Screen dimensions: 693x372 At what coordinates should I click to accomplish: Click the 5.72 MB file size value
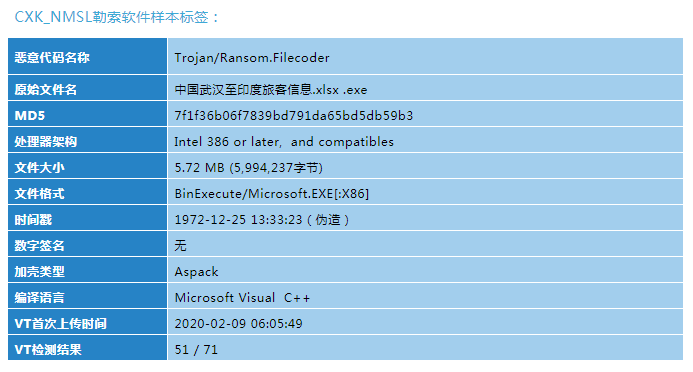point(249,168)
